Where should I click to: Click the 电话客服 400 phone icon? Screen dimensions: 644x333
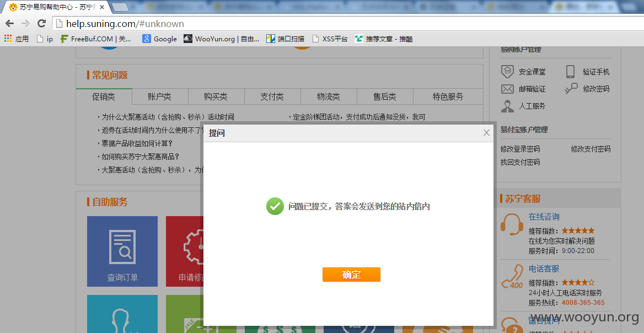tap(512, 276)
